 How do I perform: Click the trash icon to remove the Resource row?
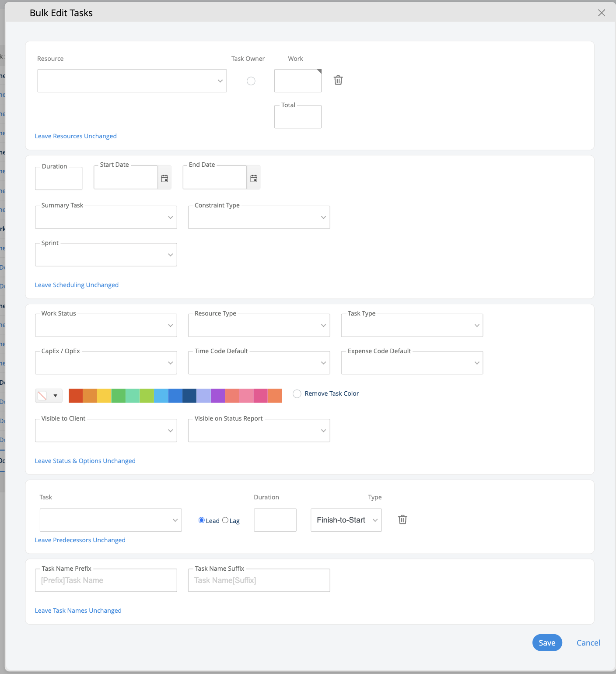338,81
